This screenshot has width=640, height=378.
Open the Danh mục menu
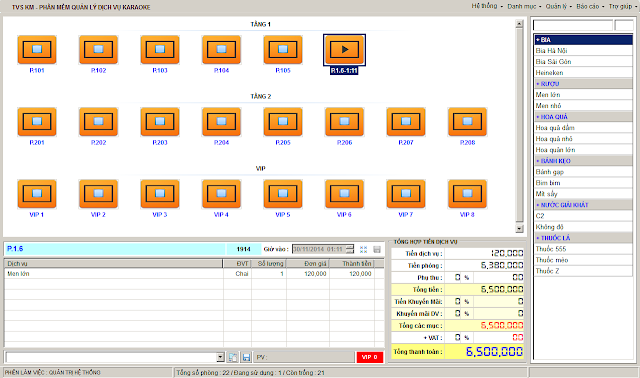(524, 6)
